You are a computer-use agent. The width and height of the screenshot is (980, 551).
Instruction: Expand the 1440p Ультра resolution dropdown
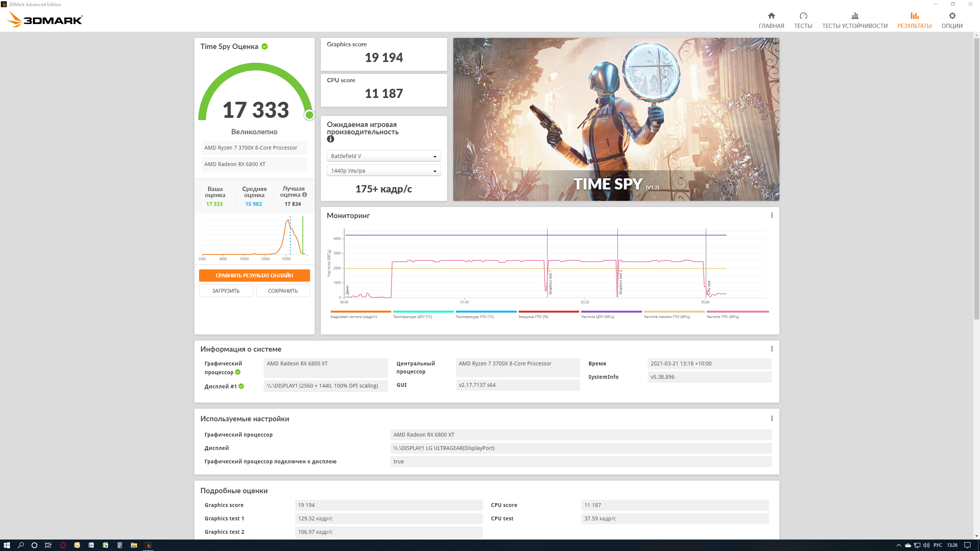384,171
